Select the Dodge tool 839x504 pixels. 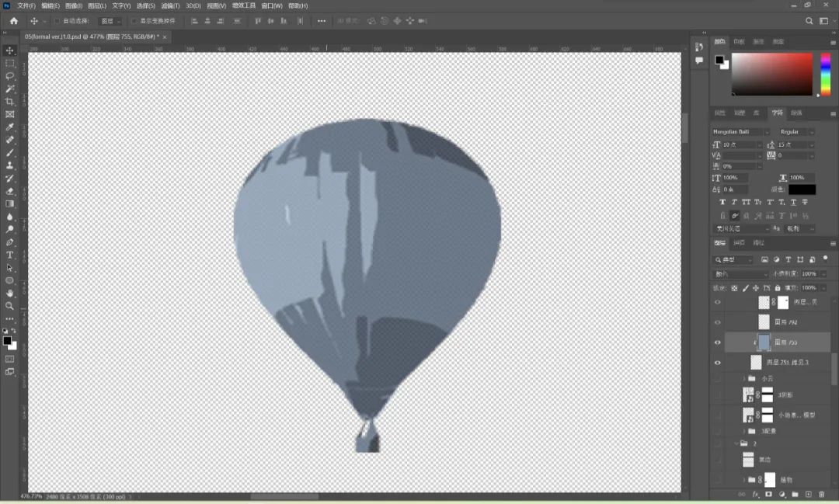point(9,230)
